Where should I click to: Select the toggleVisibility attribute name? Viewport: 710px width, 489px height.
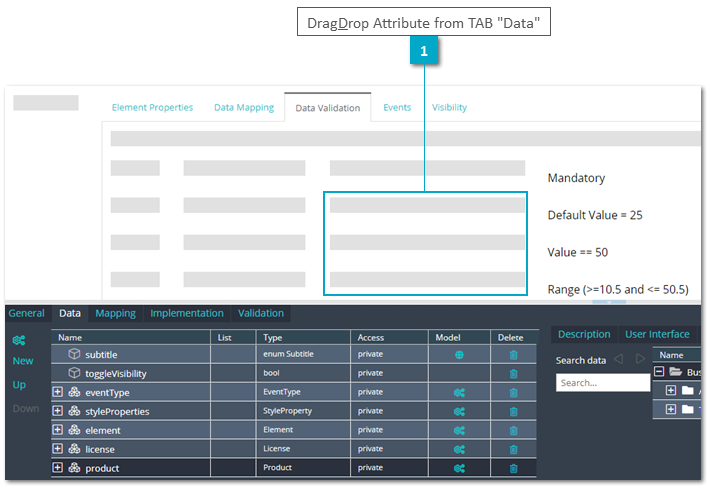(x=116, y=374)
